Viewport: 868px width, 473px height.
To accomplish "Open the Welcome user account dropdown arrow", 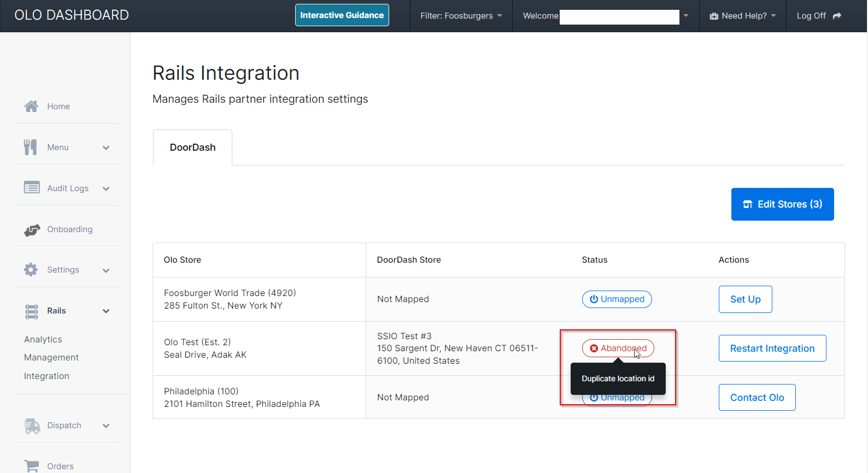I will (x=686, y=16).
